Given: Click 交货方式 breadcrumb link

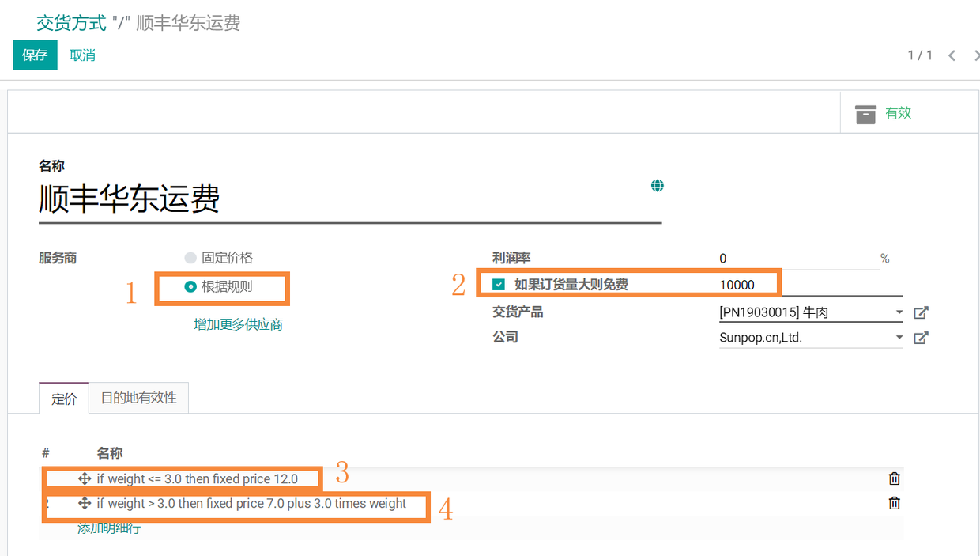Looking at the screenshot, I should click(x=71, y=23).
